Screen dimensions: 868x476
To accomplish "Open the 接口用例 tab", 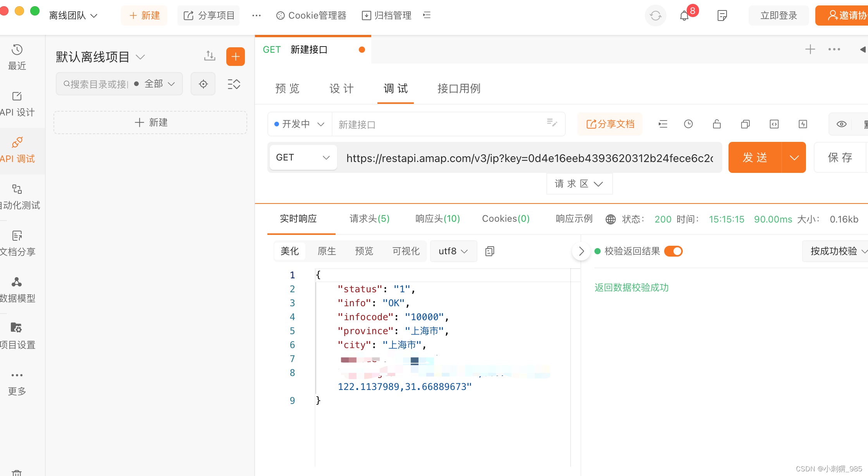I will (x=458, y=88).
